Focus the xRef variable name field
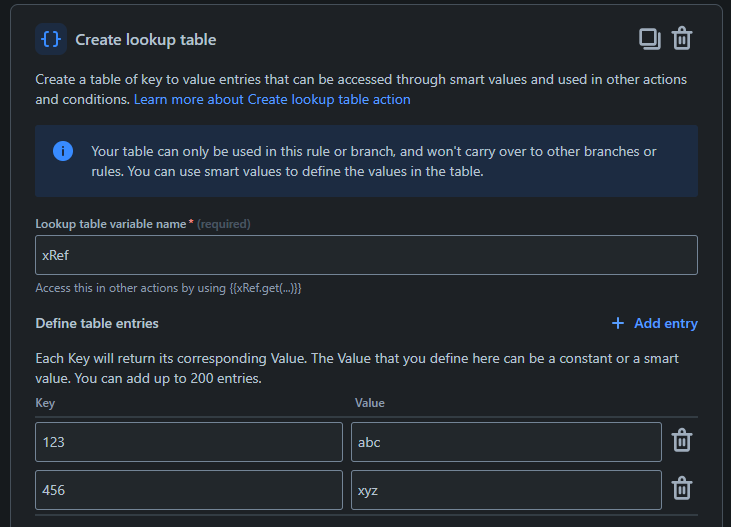 (366, 255)
